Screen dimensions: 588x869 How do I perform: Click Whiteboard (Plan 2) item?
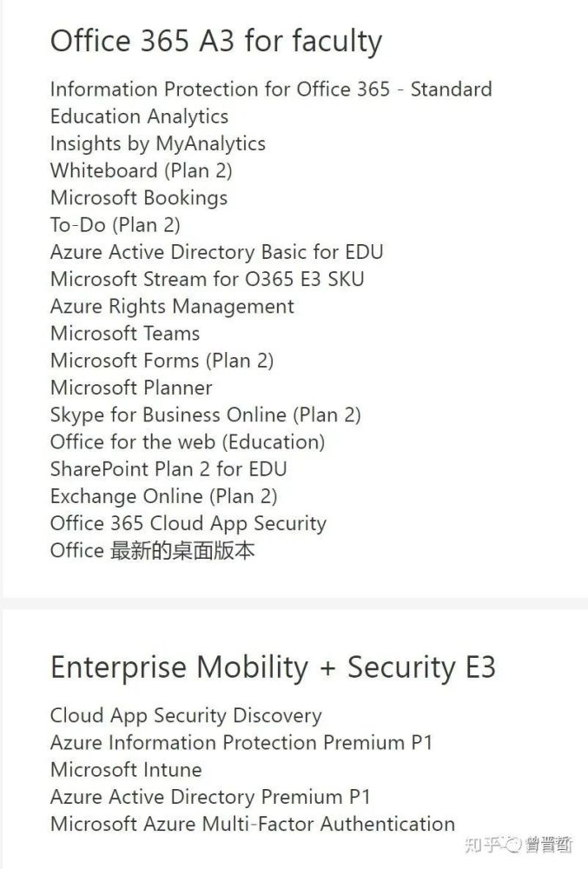[142, 170]
